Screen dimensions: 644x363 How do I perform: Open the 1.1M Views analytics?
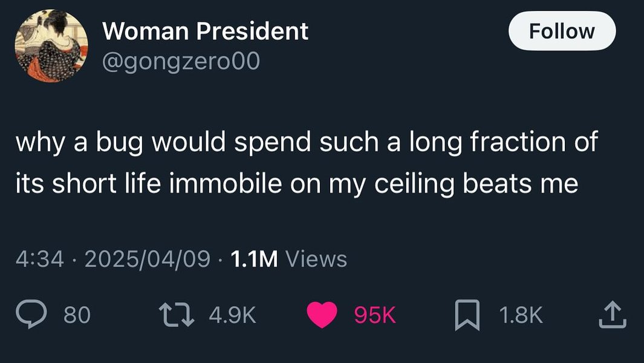tap(289, 259)
